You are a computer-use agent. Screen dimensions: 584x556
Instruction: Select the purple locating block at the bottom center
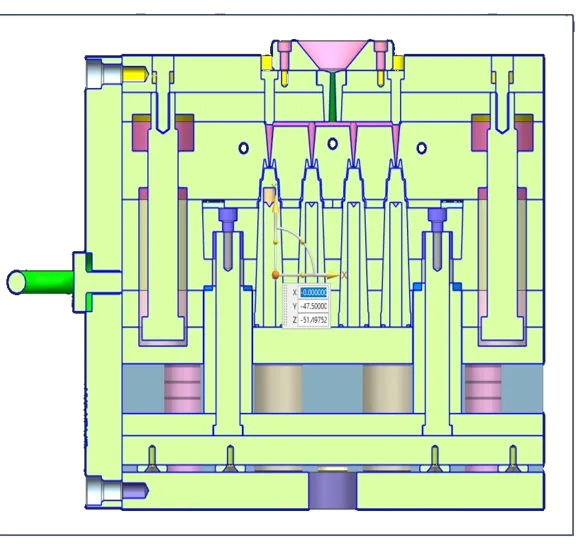pos(333,490)
